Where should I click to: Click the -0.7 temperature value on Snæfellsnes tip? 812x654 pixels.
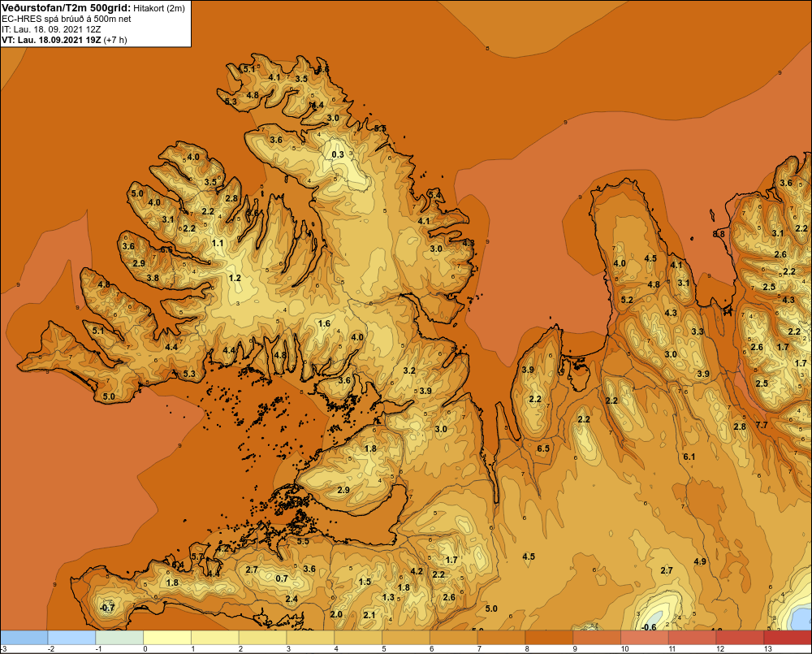click(x=107, y=608)
